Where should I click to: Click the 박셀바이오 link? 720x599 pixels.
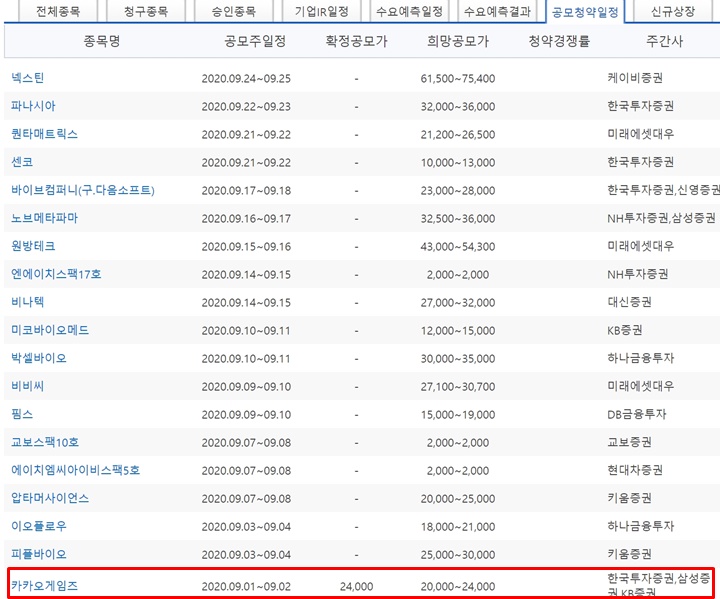(x=39, y=358)
